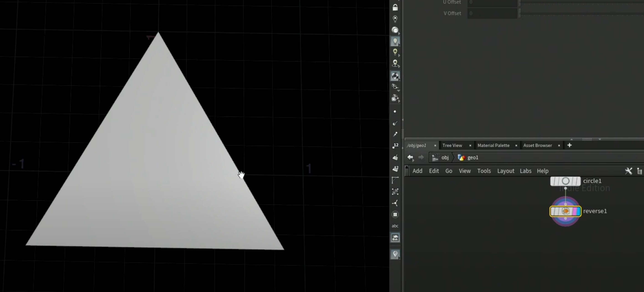Click the network editor wrench icon

[x=629, y=171]
